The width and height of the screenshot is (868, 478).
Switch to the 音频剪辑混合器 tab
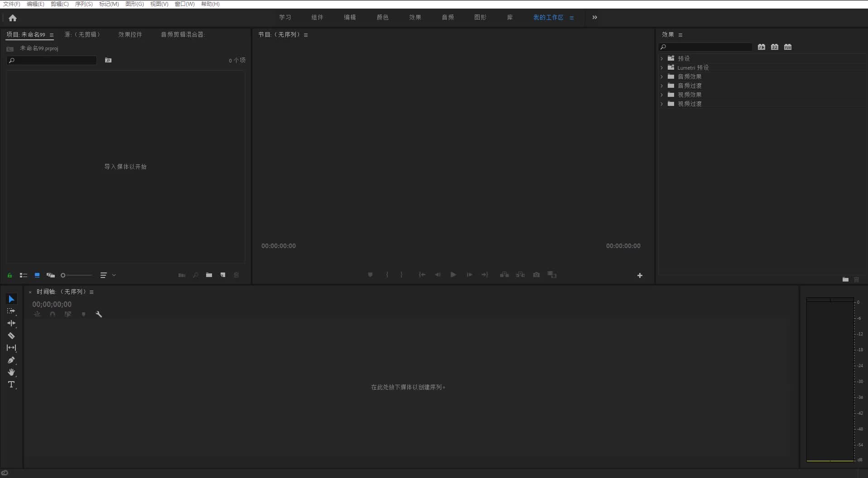click(x=183, y=34)
